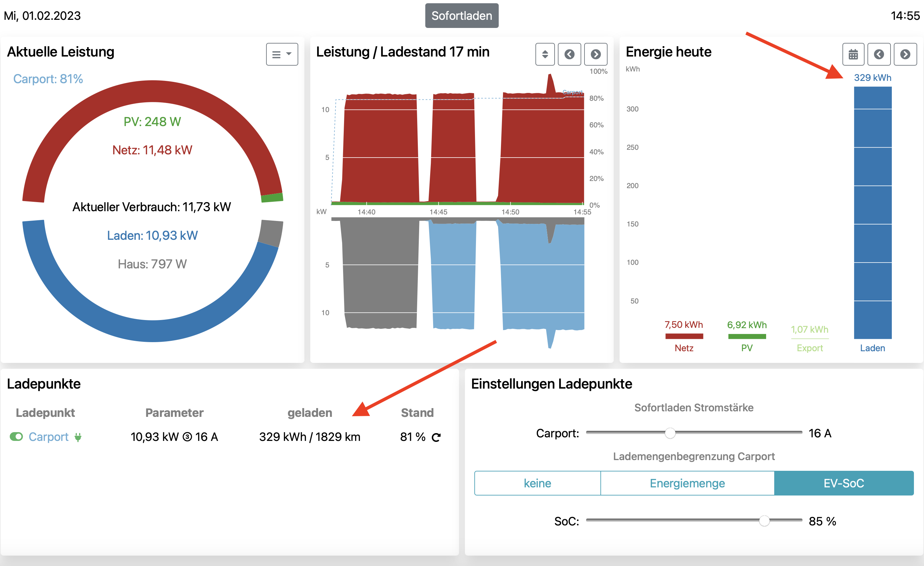Open Aktuelle Leistung list dropdown menu
Screen dimensions: 924x566
pyautogui.click(x=282, y=54)
